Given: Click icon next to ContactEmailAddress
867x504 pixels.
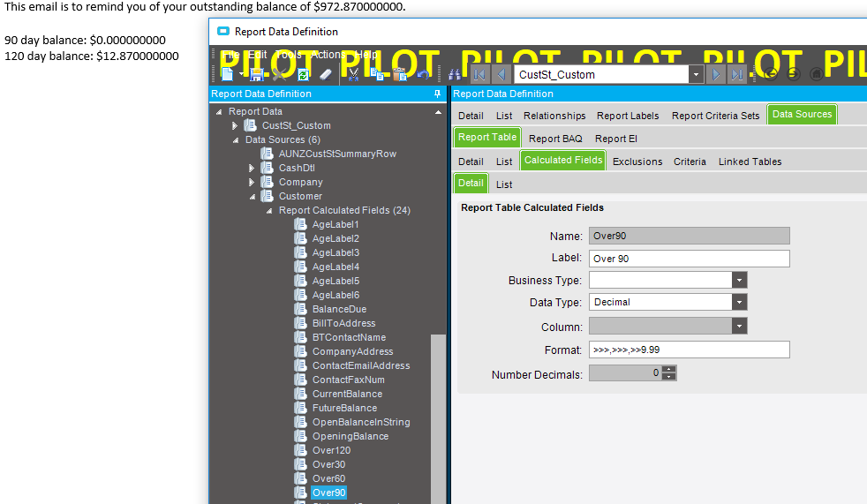Looking at the screenshot, I should point(300,365).
